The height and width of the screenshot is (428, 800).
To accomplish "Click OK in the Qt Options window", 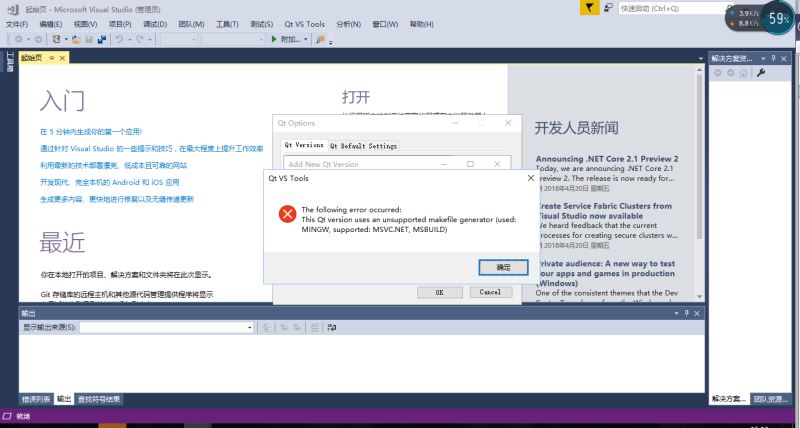I will point(439,292).
